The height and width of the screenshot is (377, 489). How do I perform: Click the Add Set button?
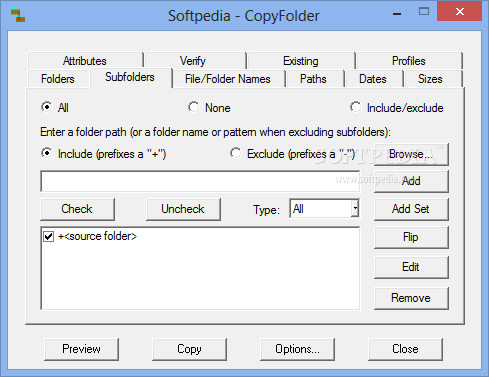(x=411, y=209)
